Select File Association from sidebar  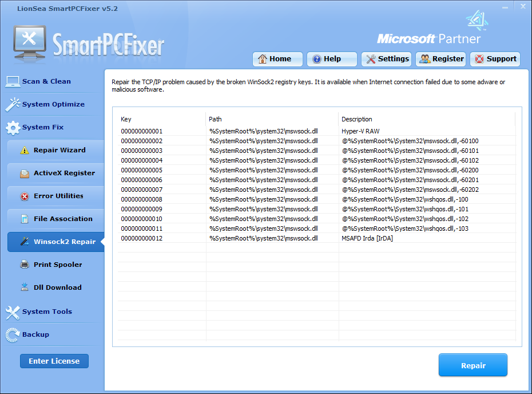[56, 219]
